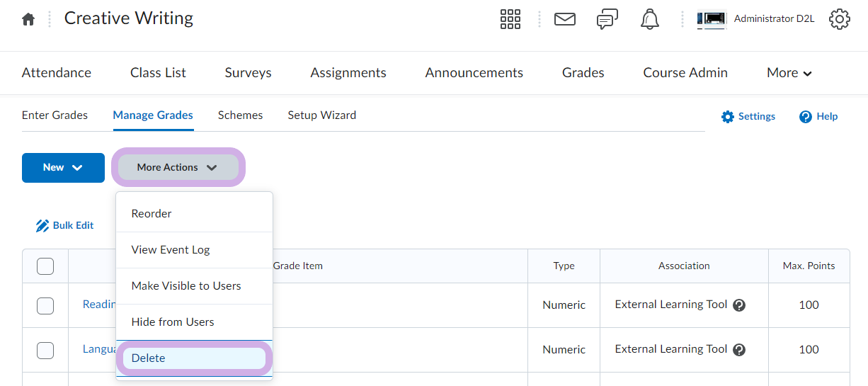The image size is (868, 386).
Task: Toggle the select all rows checkbox
Action: [45, 266]
